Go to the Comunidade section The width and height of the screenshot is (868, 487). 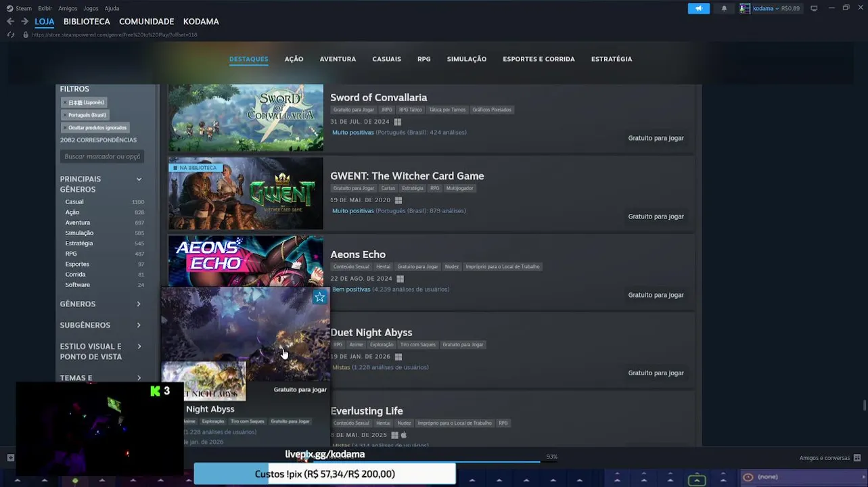[147, 22]
